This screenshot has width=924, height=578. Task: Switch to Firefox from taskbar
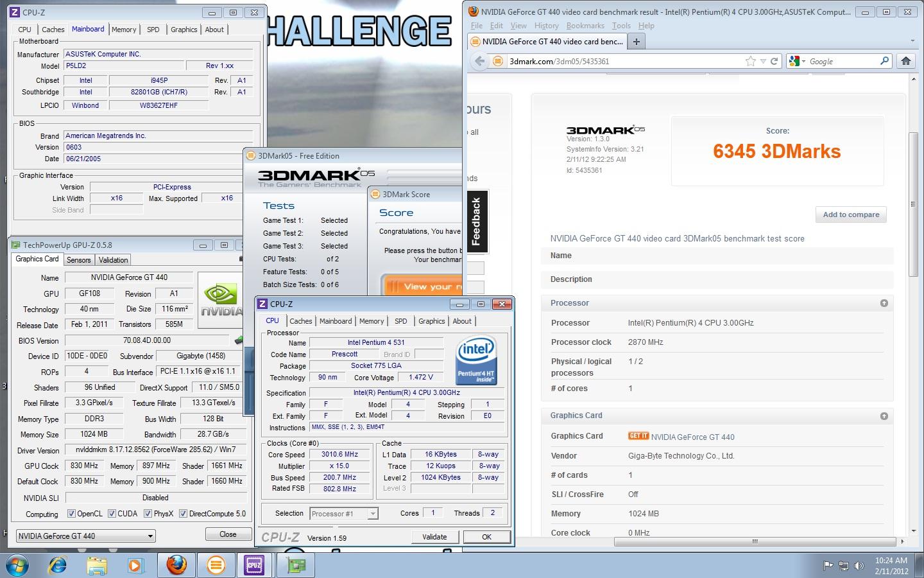click(x=176, y=565)
